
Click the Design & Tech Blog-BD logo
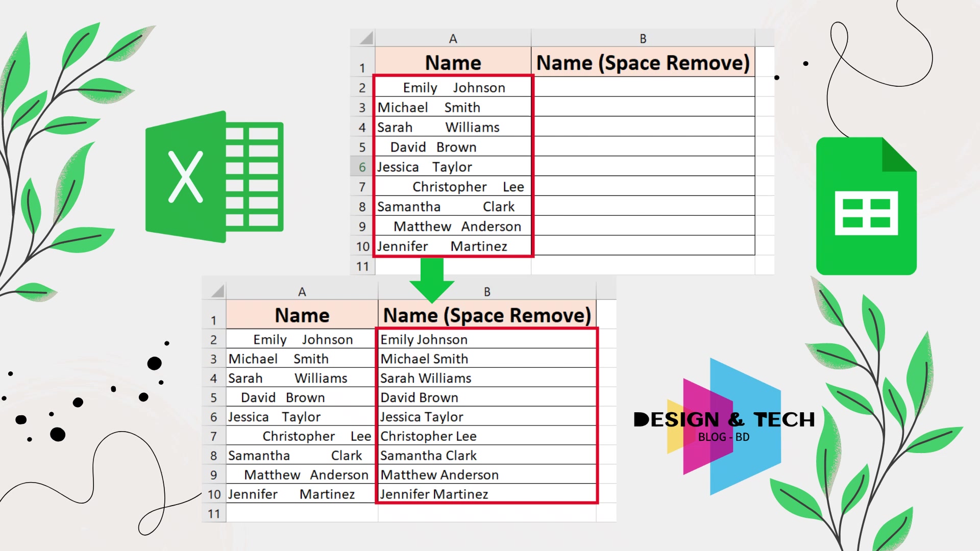[x=724, y=427]
